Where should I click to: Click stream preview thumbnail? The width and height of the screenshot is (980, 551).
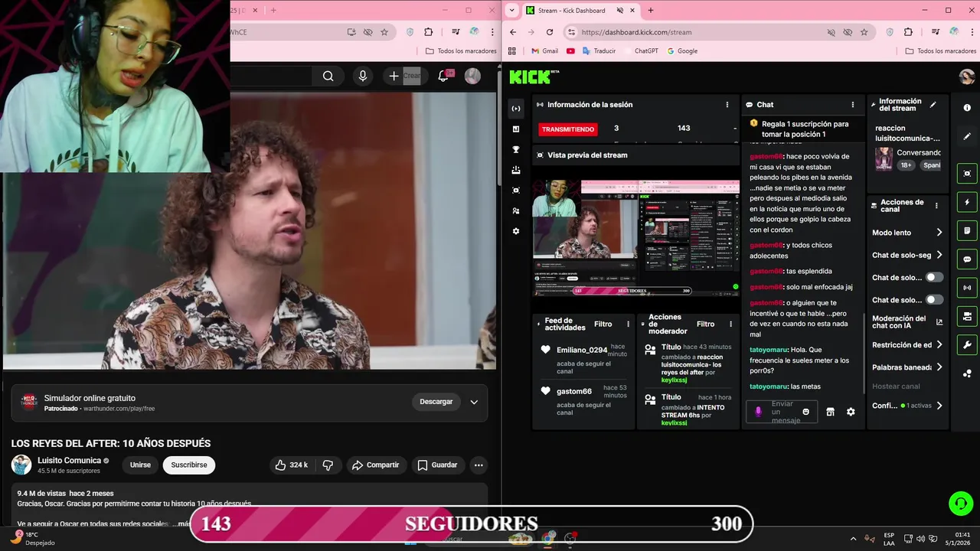[636, 238]
